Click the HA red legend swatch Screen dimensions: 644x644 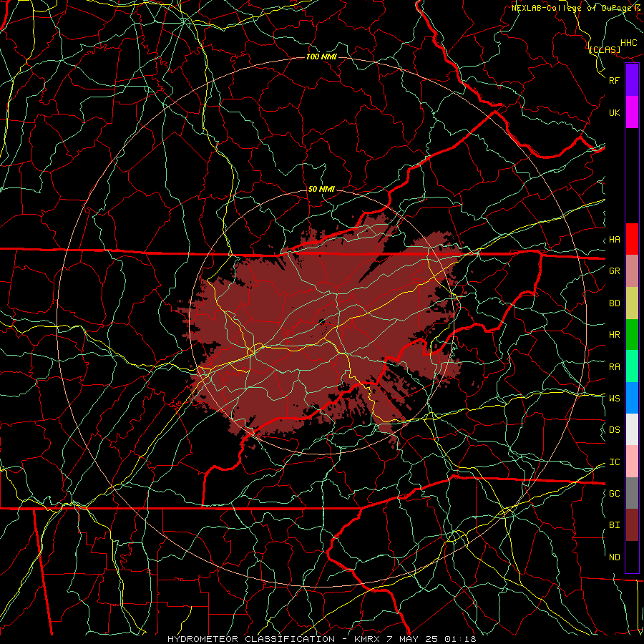(x=632, y=239)
